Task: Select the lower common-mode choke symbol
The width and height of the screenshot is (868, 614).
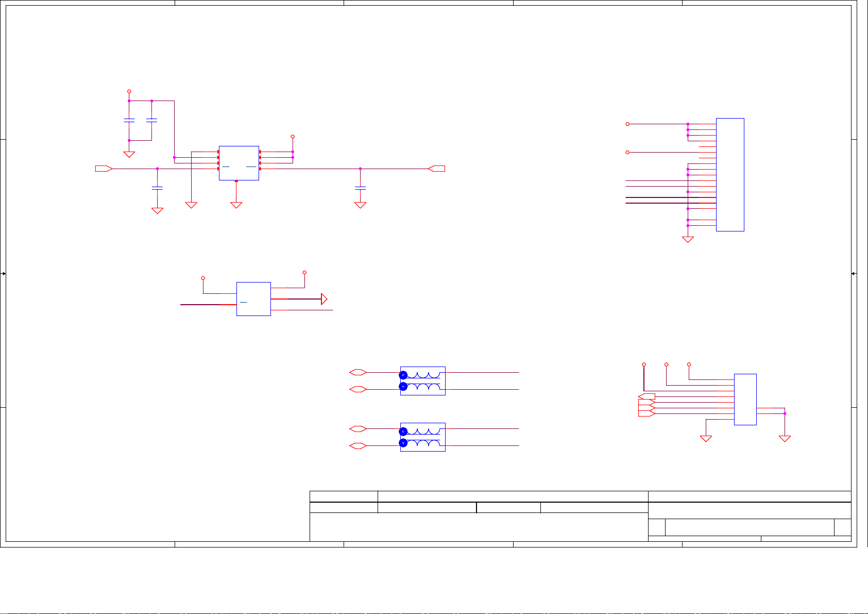Action: pyautogui.click(x=422, y=437)
